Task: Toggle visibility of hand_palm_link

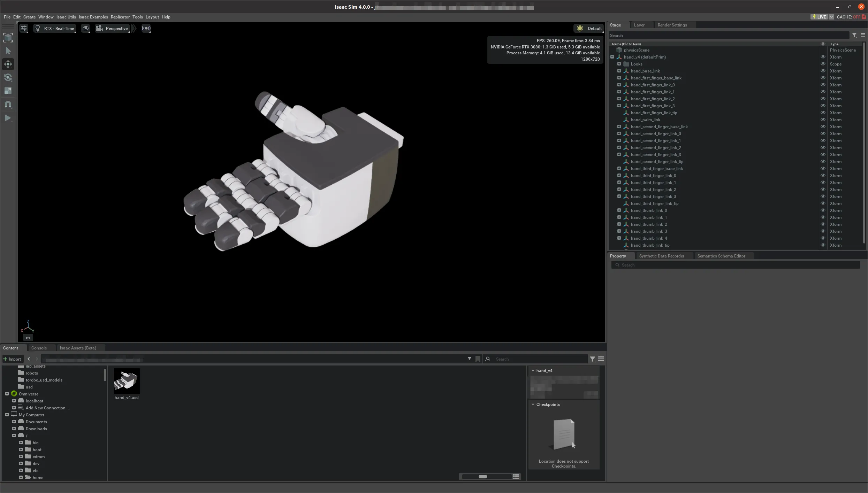Action: click(x=823, y=120)
